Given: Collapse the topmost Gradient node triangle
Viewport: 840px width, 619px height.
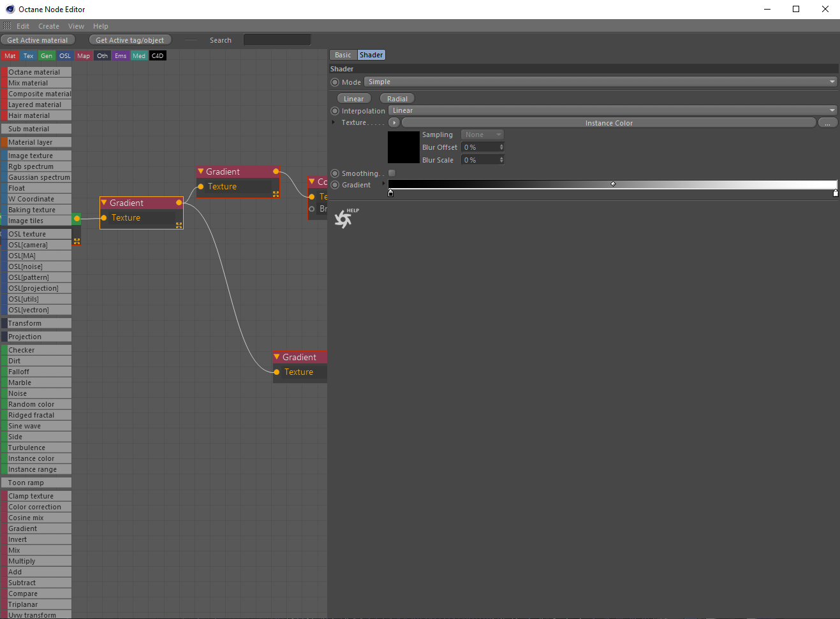Looking at the screenshot, I should click(x=200, y=171).
